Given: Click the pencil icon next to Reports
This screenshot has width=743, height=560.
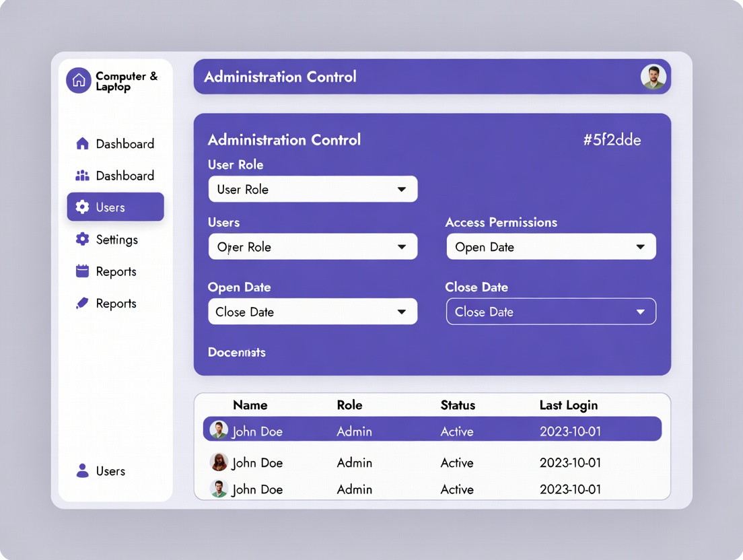Looking at the screenshot, I should (82, 304).
